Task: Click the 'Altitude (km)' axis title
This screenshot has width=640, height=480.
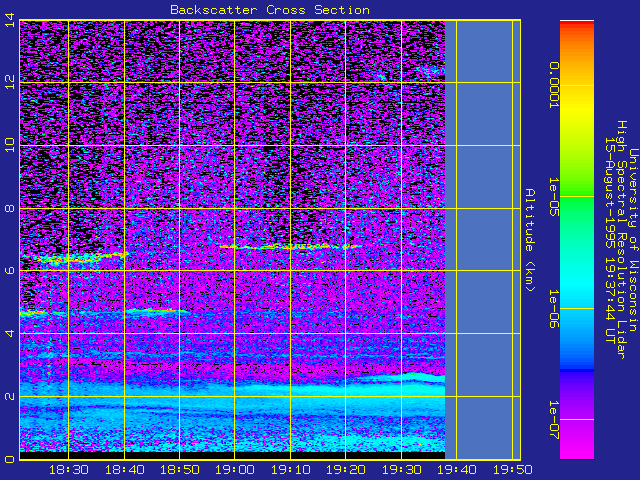Action: 530,240
